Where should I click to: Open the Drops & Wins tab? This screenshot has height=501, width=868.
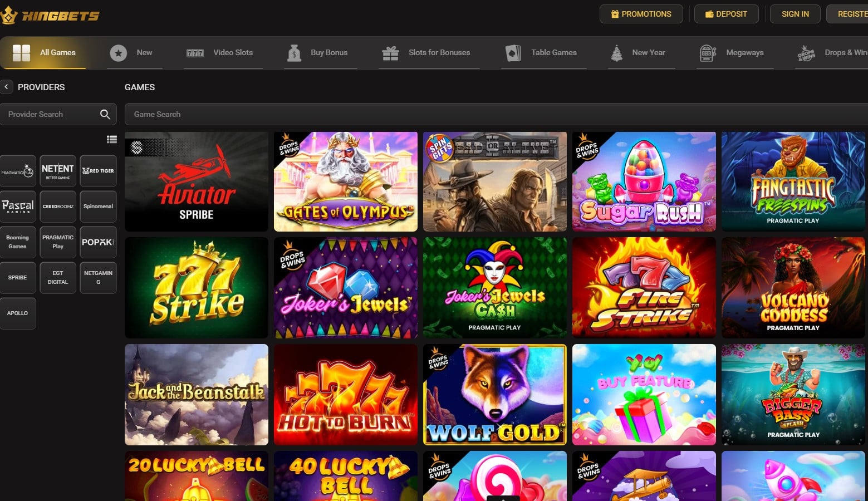click(x=832, y=53)
